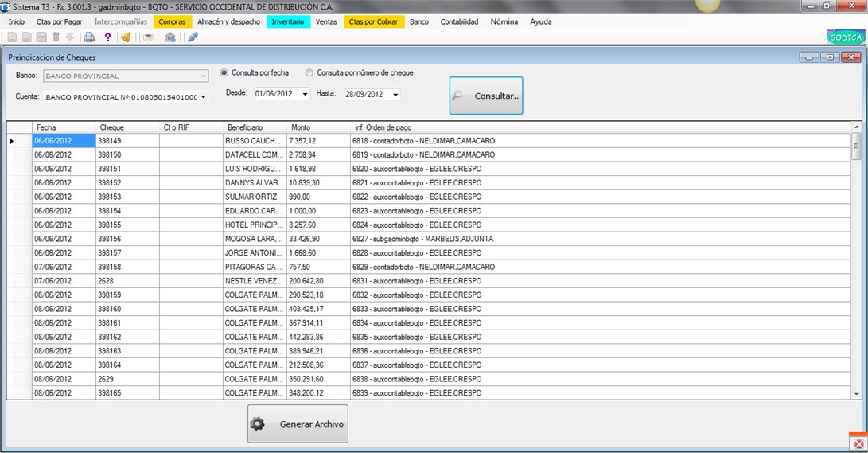Select cheque 398156 MOGOSA LARA row

tap(429, 239)
